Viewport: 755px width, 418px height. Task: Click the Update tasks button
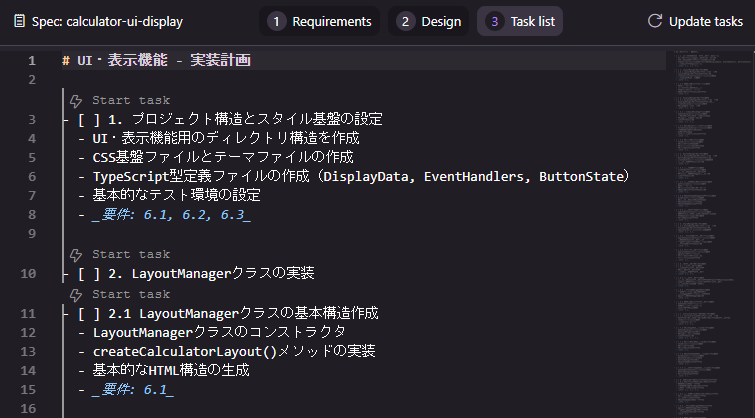(x=695, y=21)
